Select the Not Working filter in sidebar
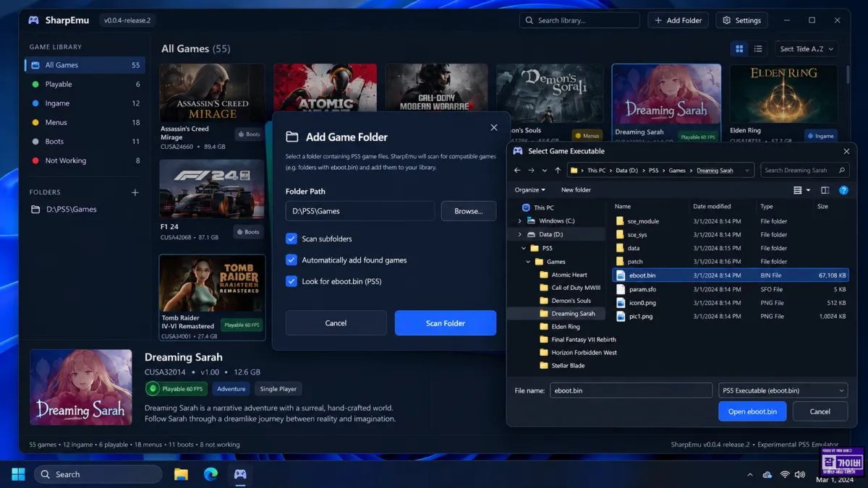The width and height of the screenshot is (868, 488). click(x=85, y=160)
